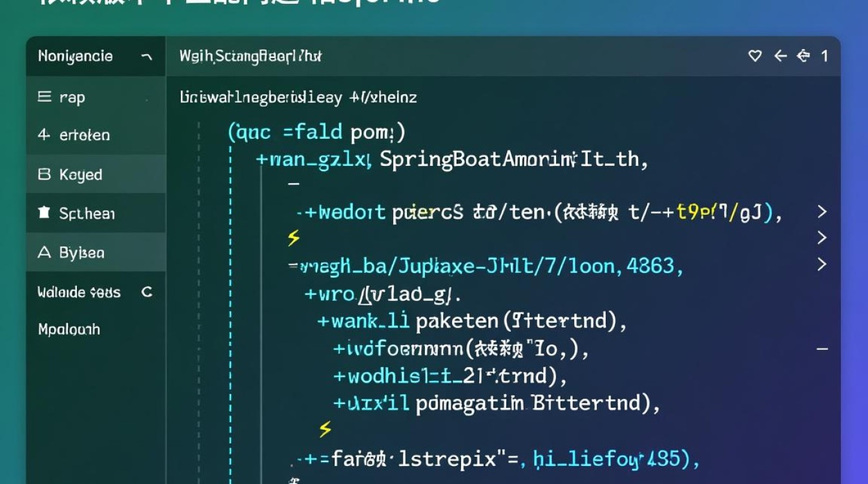Viewport: 868px width, 484px height.
Task: Select the heart icon in the title bar
Action: (x=754, y=57)
